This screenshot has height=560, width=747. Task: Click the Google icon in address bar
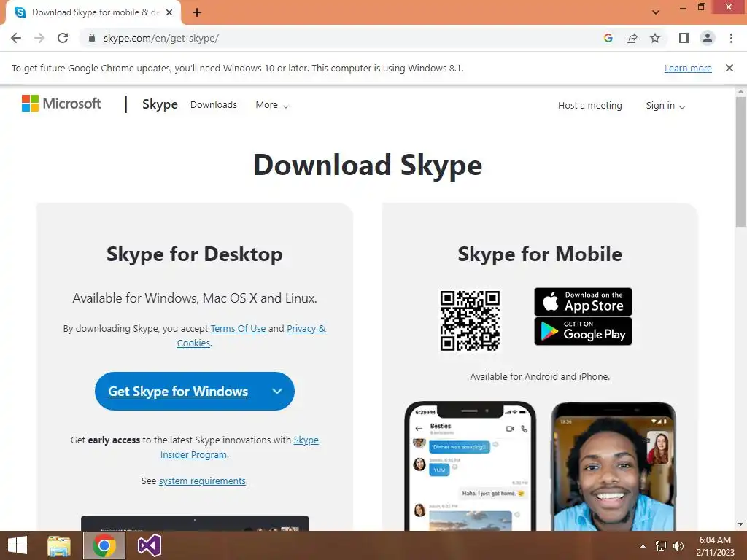(608, 38)
